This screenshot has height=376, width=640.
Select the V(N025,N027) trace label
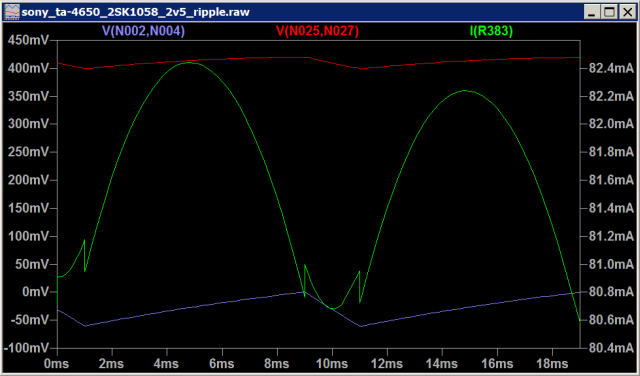[317, 31]
